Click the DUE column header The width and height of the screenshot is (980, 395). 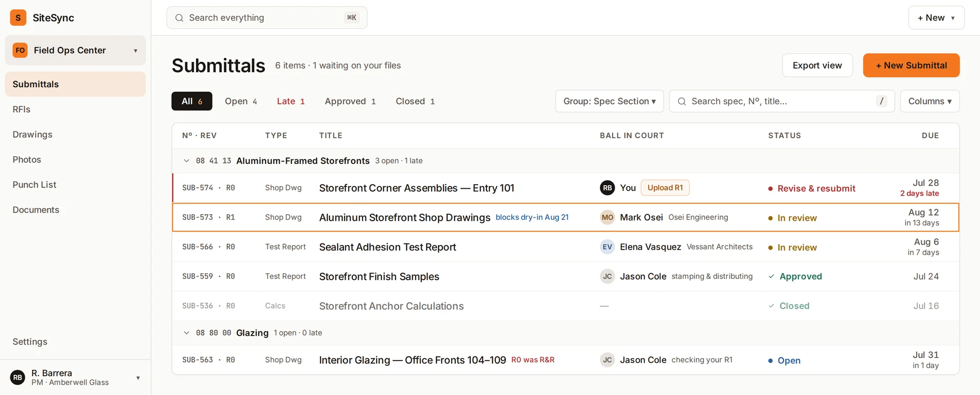pyautogui.click(x=930, y=136)
